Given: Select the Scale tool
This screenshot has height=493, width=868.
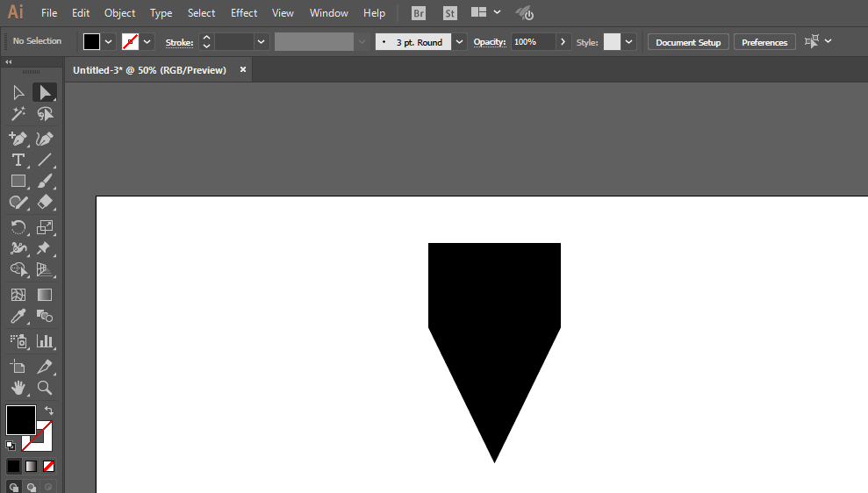Looking at the screenshot, I should pos(45,227).
